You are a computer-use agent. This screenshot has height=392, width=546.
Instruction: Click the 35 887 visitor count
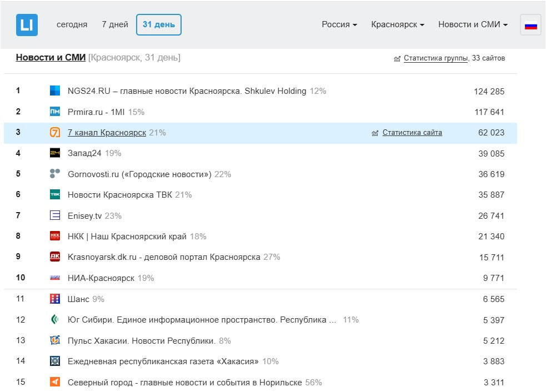point(491,194)
